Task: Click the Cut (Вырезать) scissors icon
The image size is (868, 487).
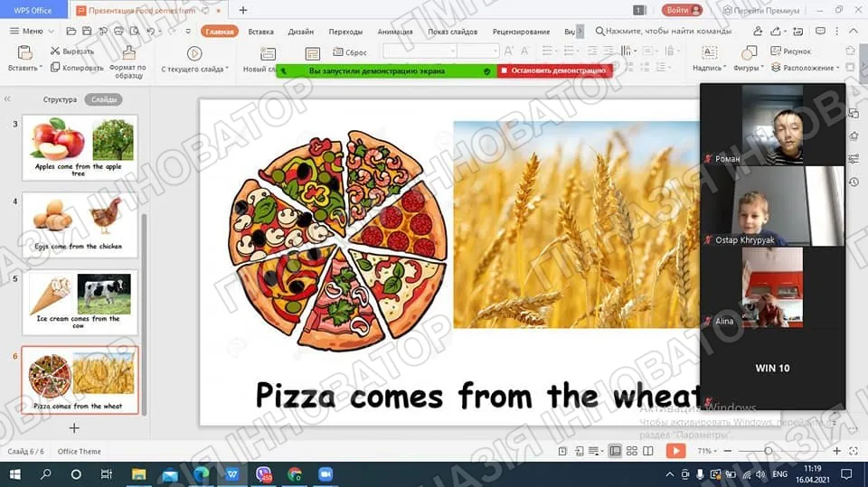Action: click(x=55, y=51)
